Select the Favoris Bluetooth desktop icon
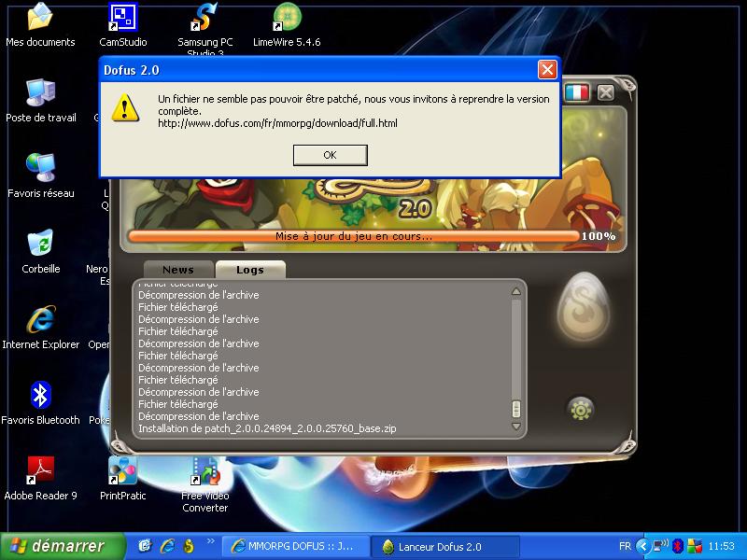The image size is (747, 560). coord(40,403)
